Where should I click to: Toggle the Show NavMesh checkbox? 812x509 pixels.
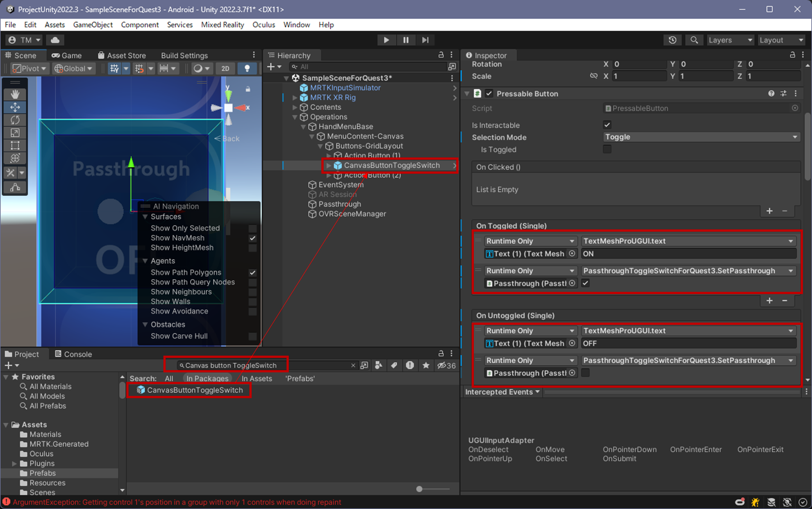click(x=253, y=238)
